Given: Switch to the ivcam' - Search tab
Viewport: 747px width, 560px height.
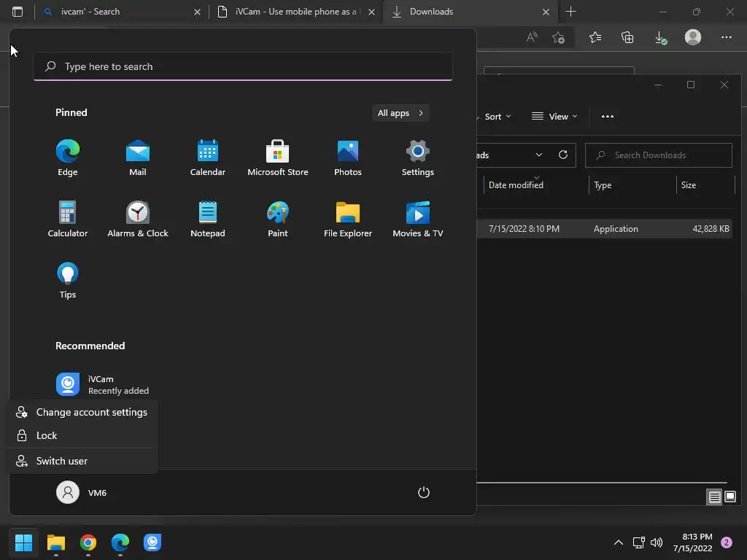Looking at the screenshot, I should click(x=122, y=12).
